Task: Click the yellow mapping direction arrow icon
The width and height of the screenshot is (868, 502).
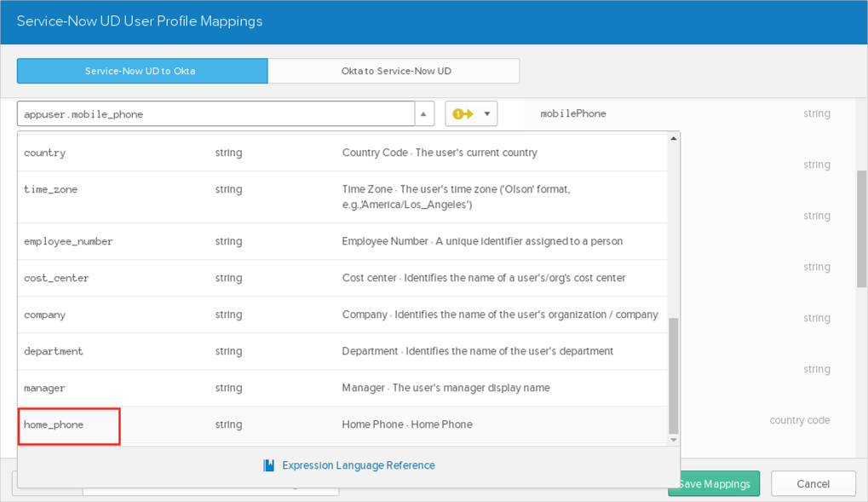Action: tap(463, 114)
